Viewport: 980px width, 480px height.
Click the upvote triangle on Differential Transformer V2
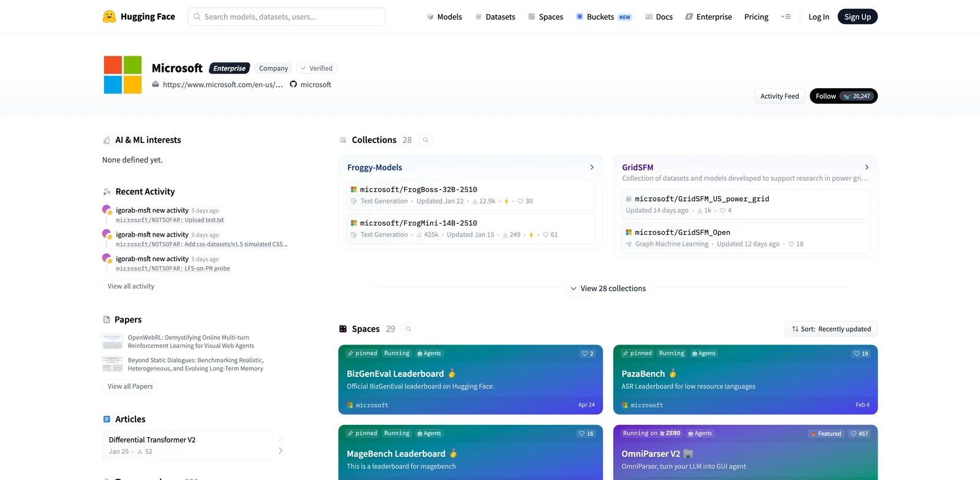pyautogui.click(x=140, y=452)
